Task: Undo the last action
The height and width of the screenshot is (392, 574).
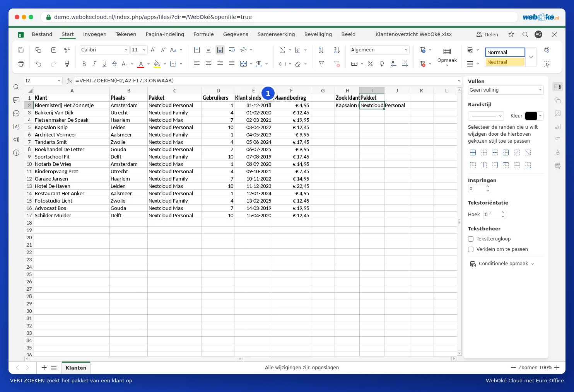Action: click(38, 64)
